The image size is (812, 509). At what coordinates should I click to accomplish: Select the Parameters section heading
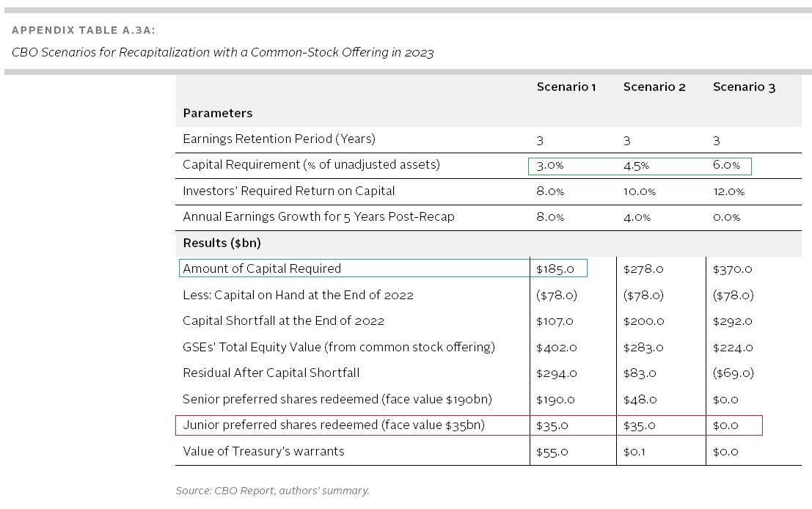pos(217,113)
